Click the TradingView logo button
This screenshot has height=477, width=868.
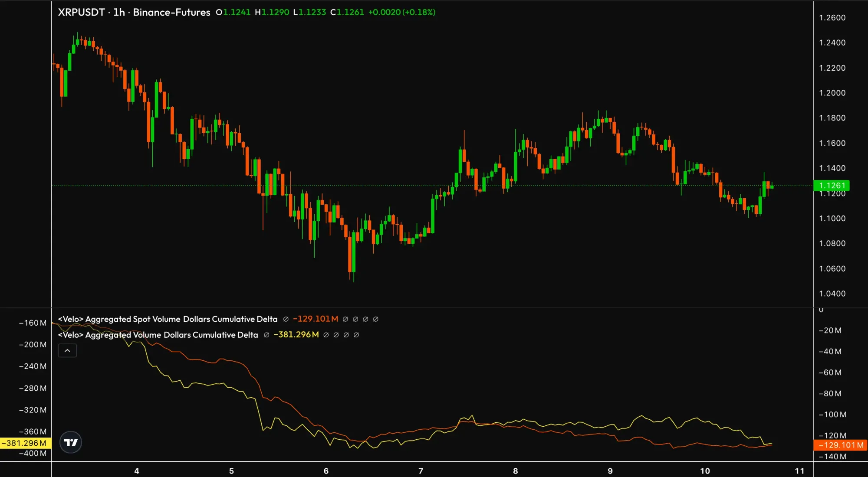tap(70, 442)
